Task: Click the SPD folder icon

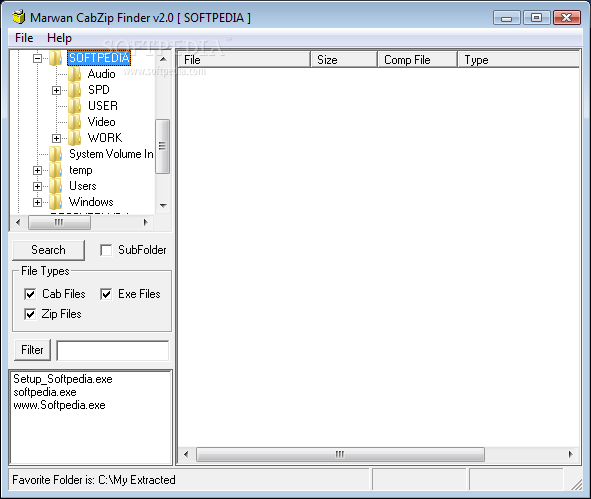Action: coord(75,90)
